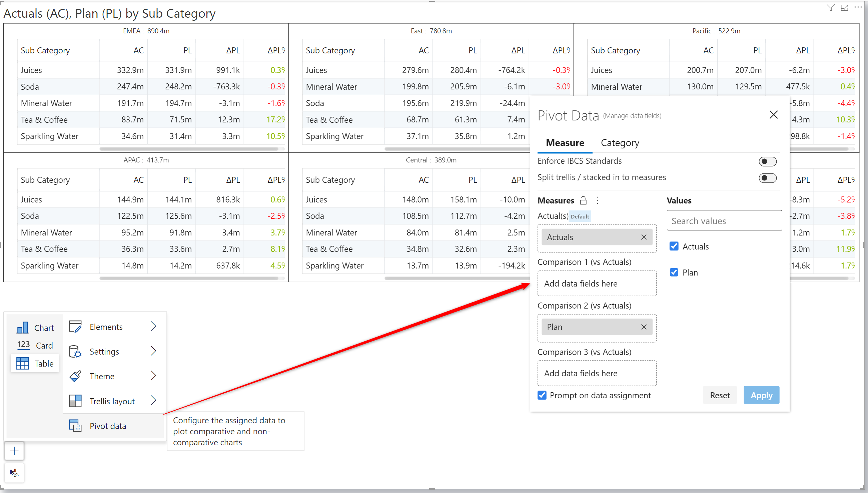This screenshot has width=868, height=493.
Task: Uncheck the Plan values checkbox
Action: point(674,272)
